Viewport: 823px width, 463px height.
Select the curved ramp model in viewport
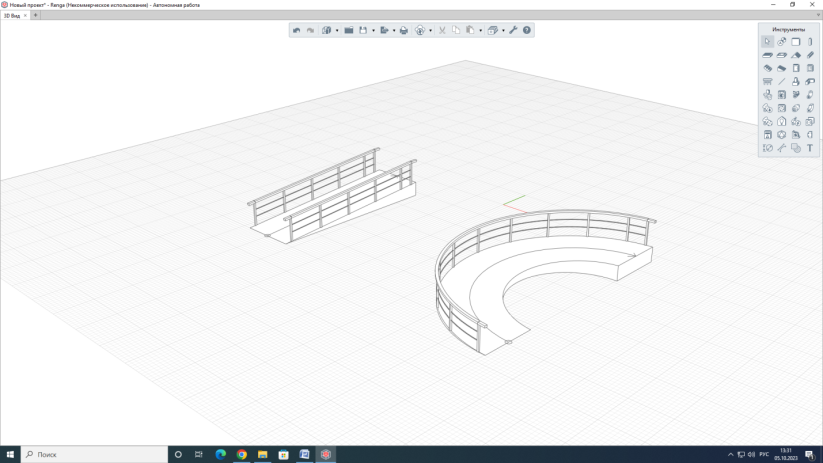click(546, 281)
